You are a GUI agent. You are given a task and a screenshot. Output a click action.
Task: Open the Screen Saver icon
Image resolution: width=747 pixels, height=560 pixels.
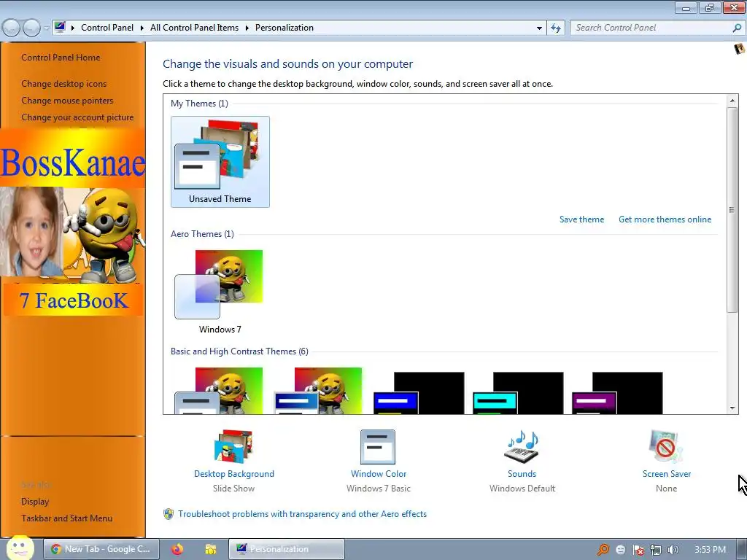click(666, 447)
